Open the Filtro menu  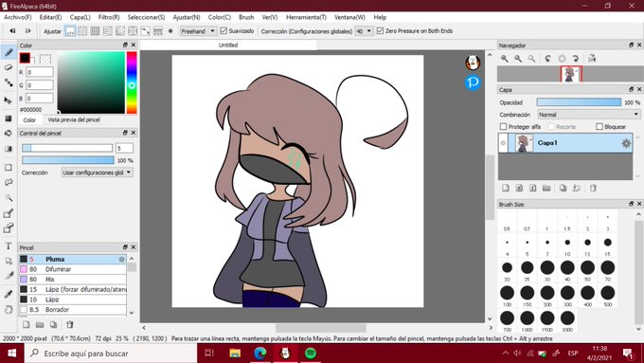(109, 17)
